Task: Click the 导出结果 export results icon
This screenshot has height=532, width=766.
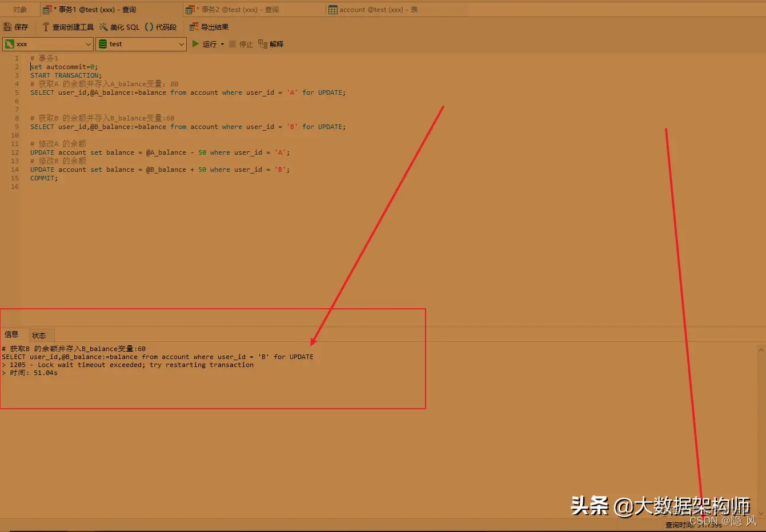Action: tap(210, 26)
